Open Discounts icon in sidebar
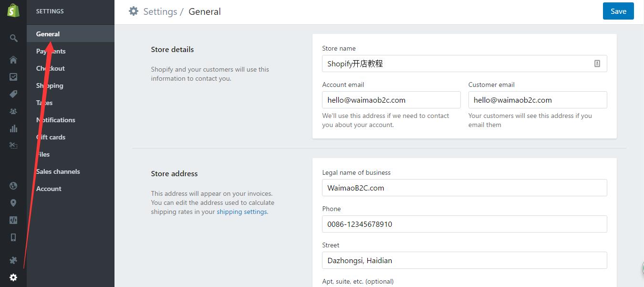 tap(13, 145)
